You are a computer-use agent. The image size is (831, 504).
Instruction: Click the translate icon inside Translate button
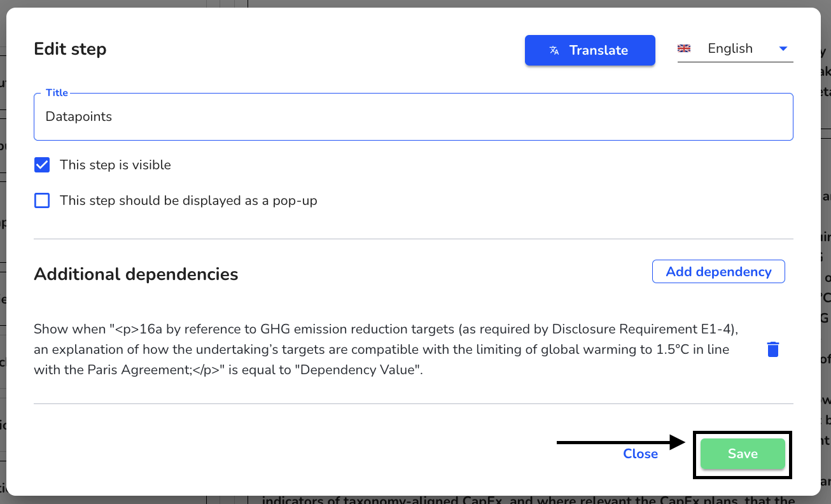point(554,50)
